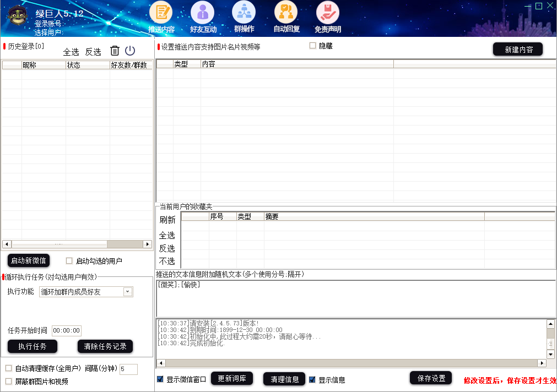The height and width of the screenshot is (392, 557).
Task: Enable 自动清理缓存(全用户) option
Action: 9,369
